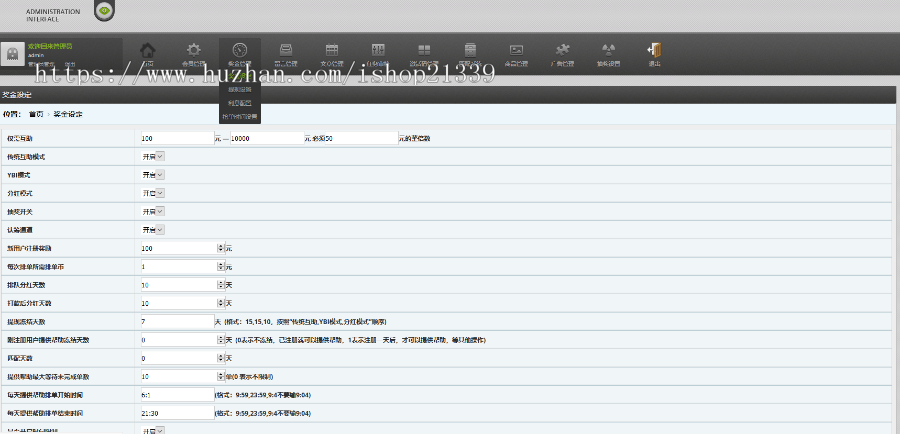This screenshot has height=434, width=900.
Task: Expand the 分红模式 dropdown
Action: 153,193
